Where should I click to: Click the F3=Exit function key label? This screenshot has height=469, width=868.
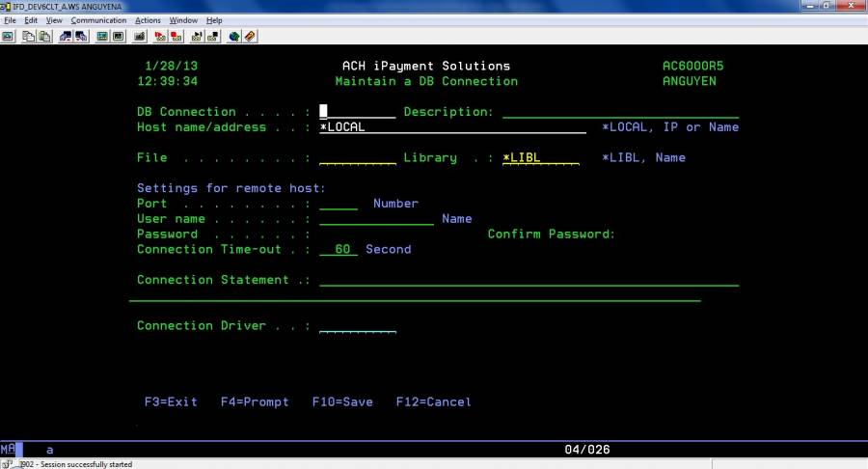[171, 401]
